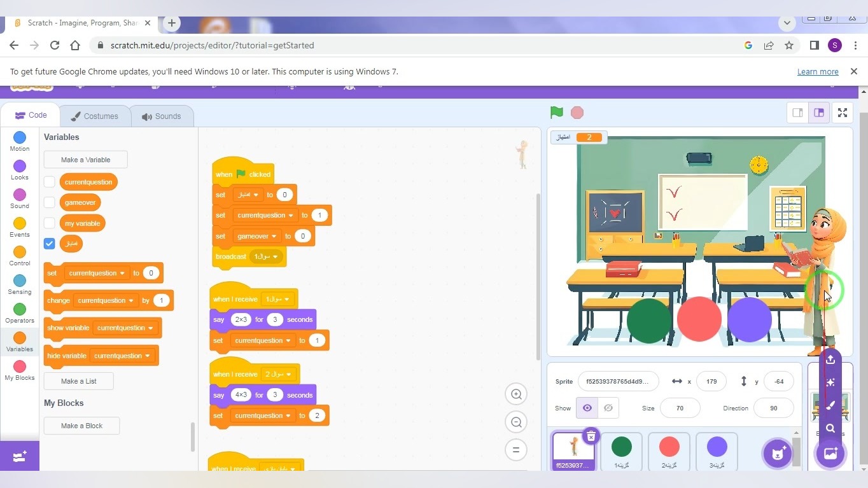The image size is (868, 488).
Task: Stop the project with the red stop button
Action: [x=577, y=113]
